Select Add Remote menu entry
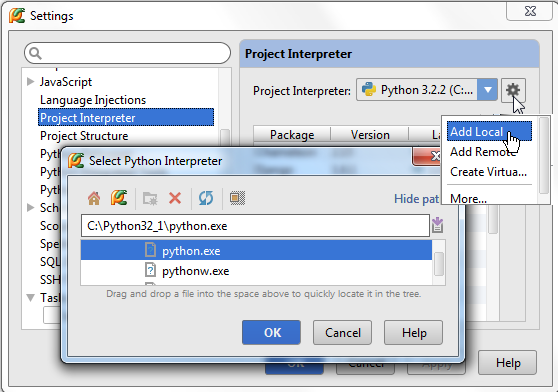 click(483, 152)
